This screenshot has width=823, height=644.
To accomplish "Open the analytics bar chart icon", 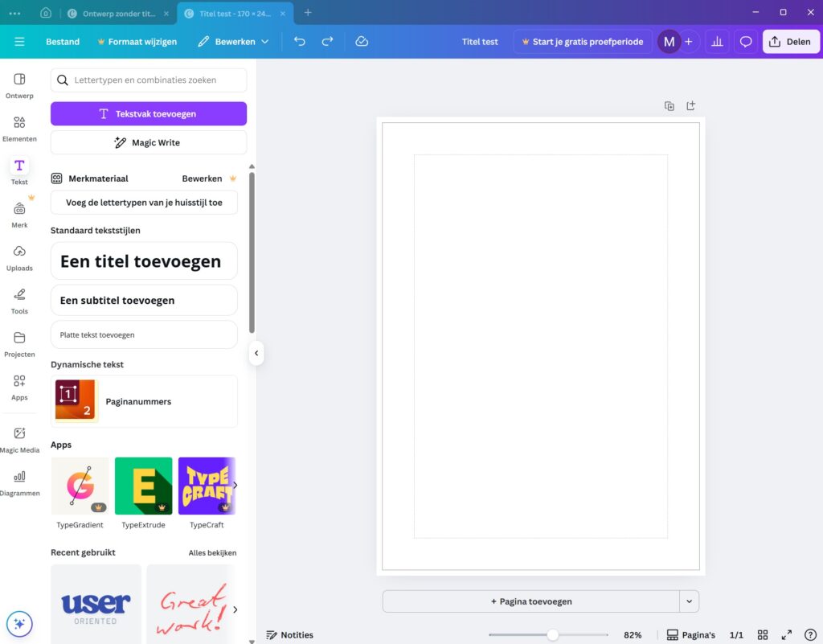I will pos(717,42).
